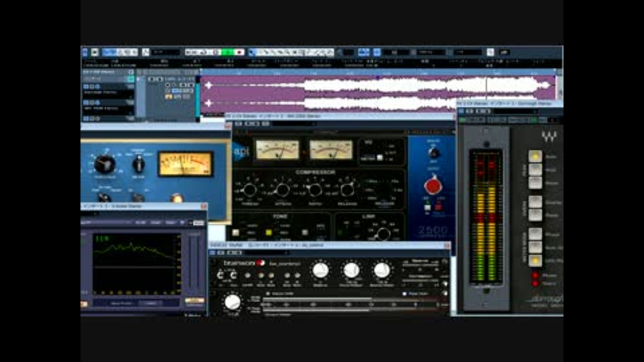Viewport: 644px width, 362px height.
Task: Click the brainworx logo in bx_control
Action: pyautogui.click(x=244, y=263)
